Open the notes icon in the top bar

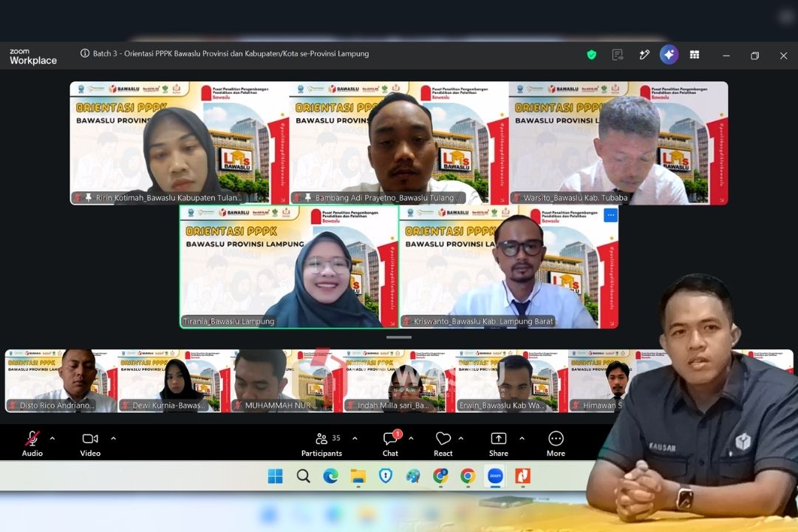[x=617, y=55]
